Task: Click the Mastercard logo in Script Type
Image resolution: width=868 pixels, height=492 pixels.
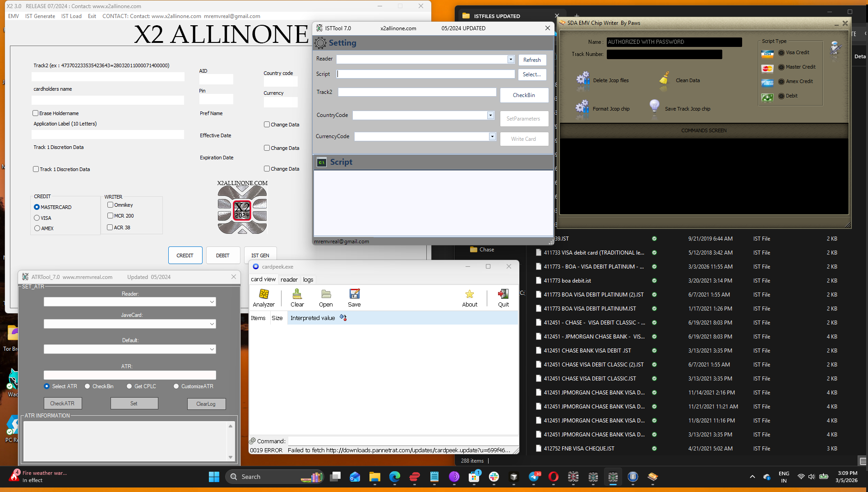Action: pos(767,69)
